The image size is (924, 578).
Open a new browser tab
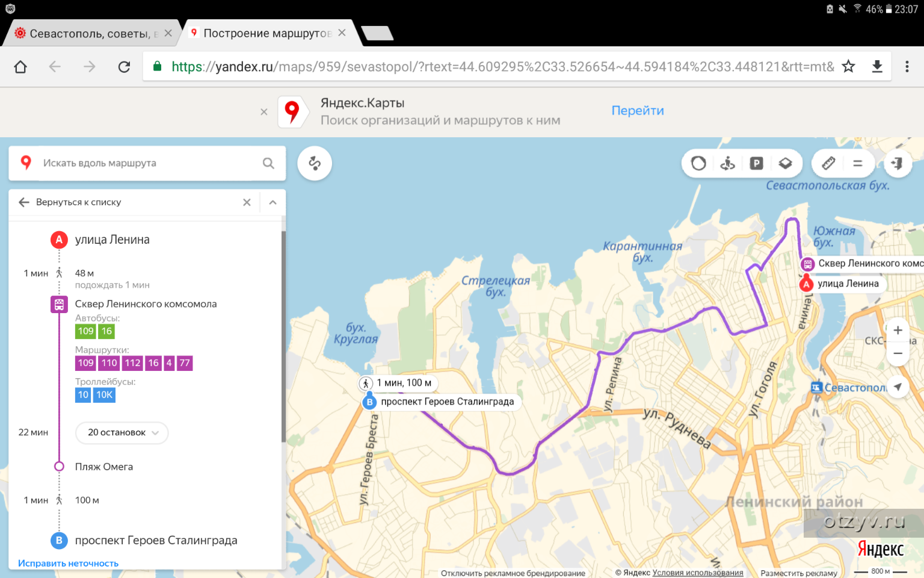377,34
